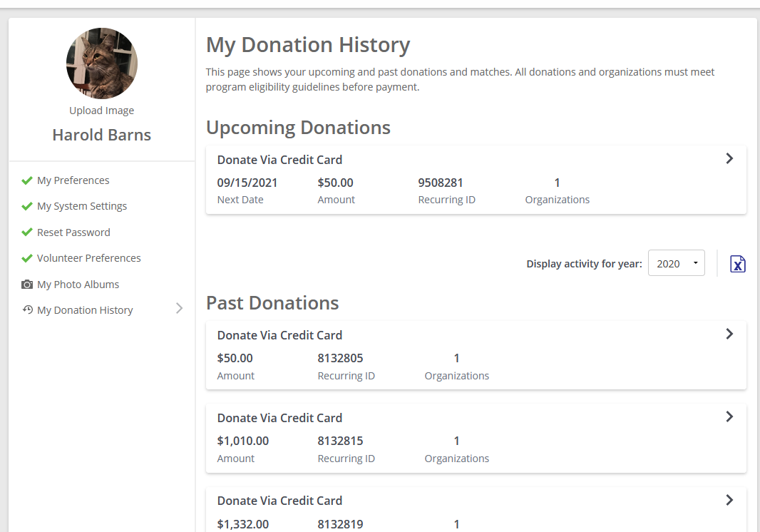Click the upcoming donation amount $50.00
Image resolution: width=760 pixels, height=532 pixels.
(335, 183)
